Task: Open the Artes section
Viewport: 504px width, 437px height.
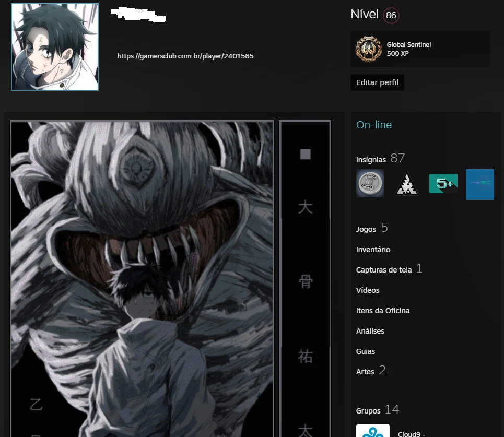Action: pyautogui.click(x=365, y=372)
